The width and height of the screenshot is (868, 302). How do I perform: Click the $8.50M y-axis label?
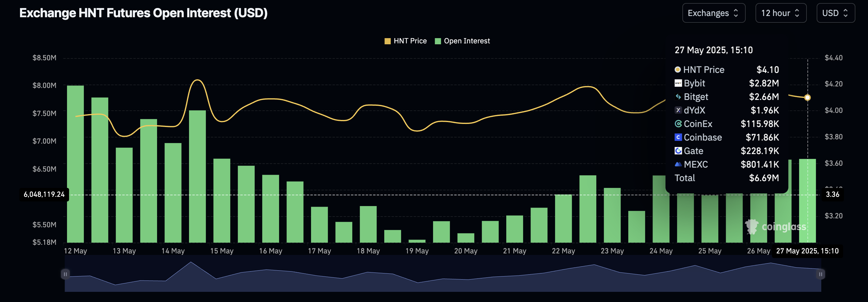[x=44, y=58]
